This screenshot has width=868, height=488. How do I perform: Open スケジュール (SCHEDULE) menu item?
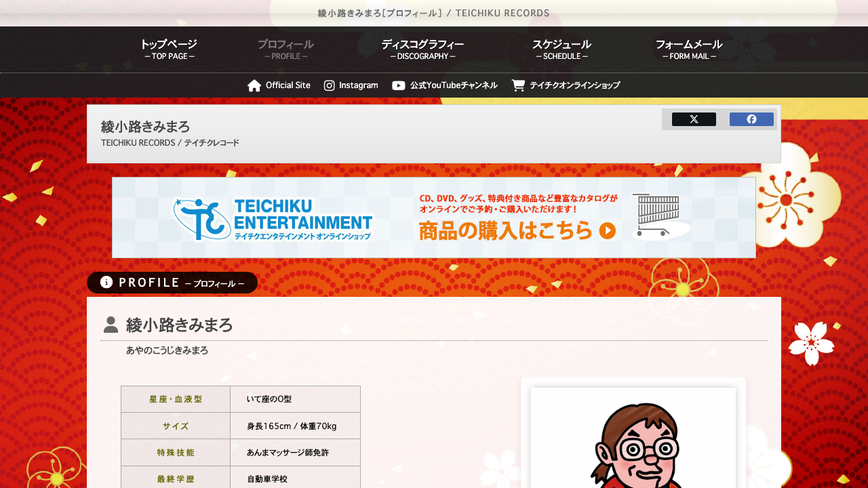[x=561, y=49]
